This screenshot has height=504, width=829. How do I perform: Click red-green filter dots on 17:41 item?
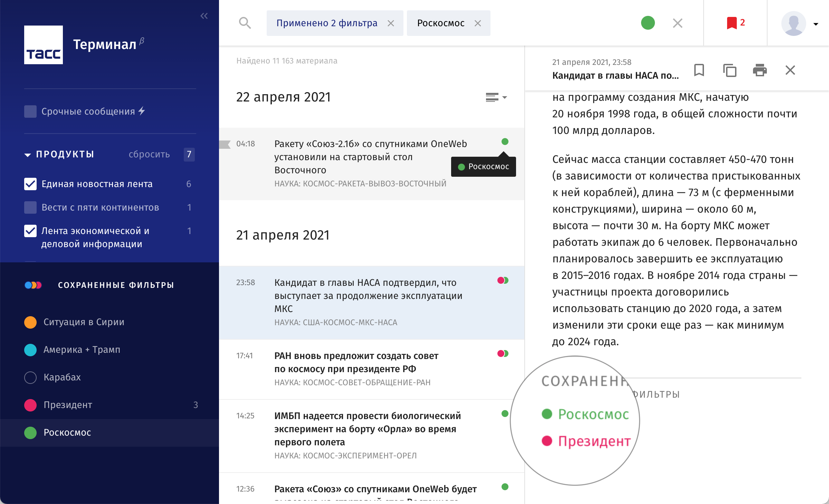pos(503,353)
